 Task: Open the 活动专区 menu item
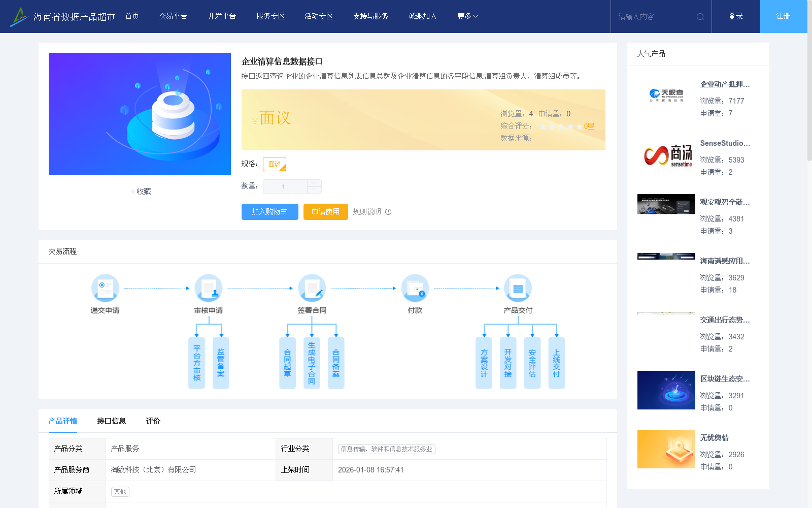point(319,16)
